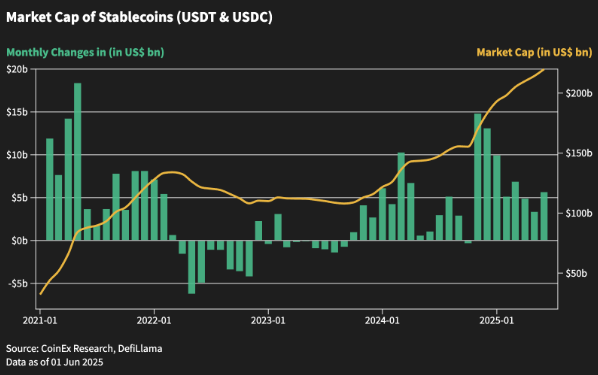Click the green Monthly Changes axis label
Image resolution: width=598 pixels, height=375 pixels.
[x=85, y=52]
